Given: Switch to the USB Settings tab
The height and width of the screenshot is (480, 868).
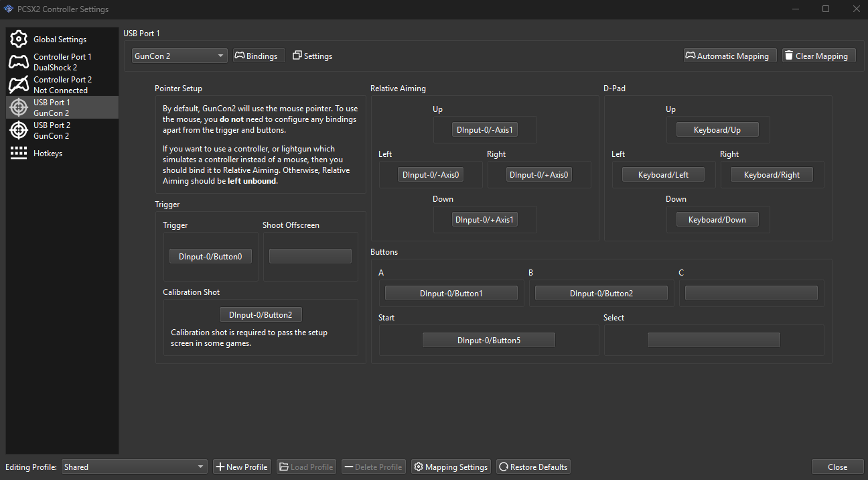Looking at the screenshot, I should coord(313,56).
